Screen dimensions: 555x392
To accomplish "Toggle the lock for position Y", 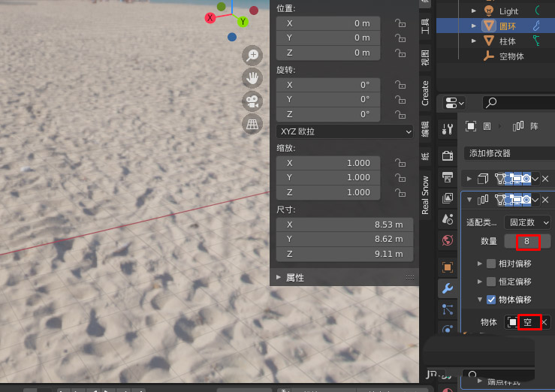I will pos(400,38).
